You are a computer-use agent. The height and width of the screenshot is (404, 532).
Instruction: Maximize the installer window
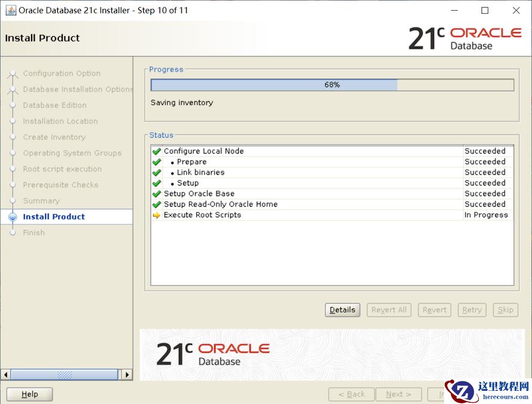pyautogui.click(x=485, y=11)
